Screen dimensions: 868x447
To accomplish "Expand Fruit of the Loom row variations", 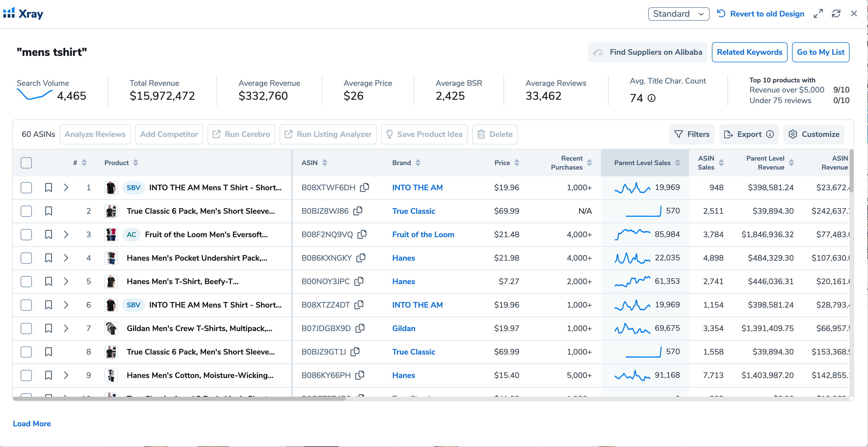I will tap(66, 234).
